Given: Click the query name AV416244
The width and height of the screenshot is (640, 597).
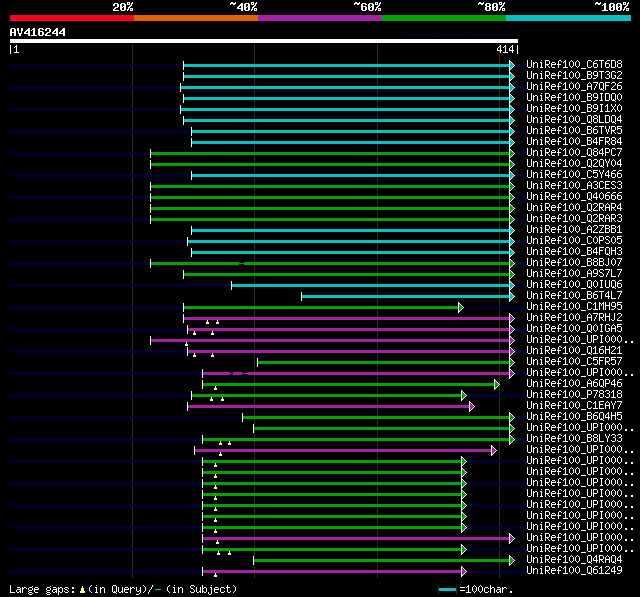Looking at the screenshot, I should point(38,32).
